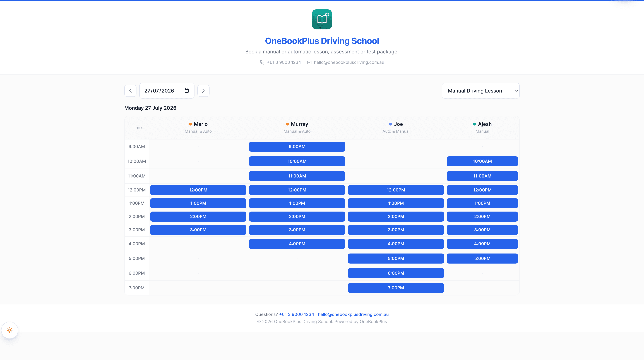The width and height of the screenshot is (644, 360).
Task: Book Murray's 11:00AM slot
Action: (297, 176)
